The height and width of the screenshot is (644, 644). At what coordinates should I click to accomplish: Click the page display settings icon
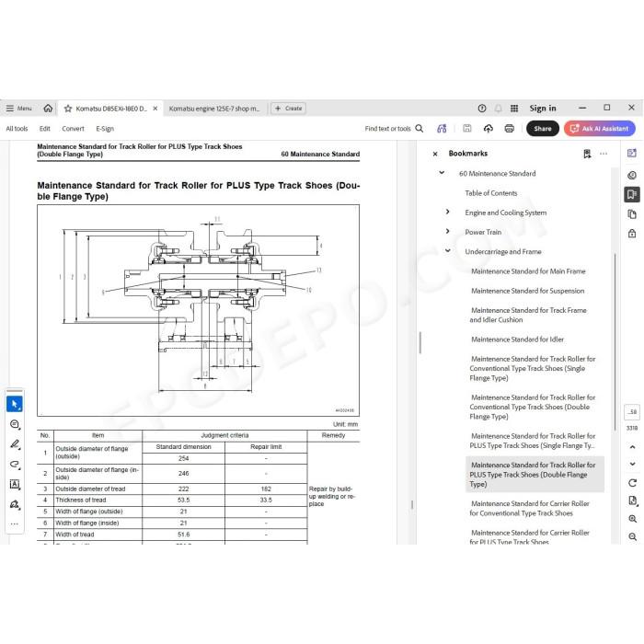click(x=633, y=500)
